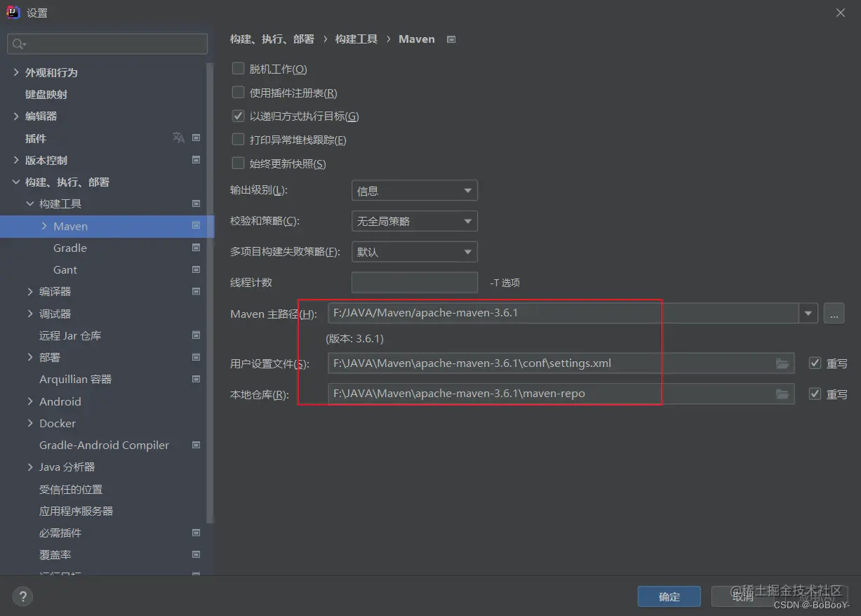
Task: Select 插件 in settings tree
Action: pyautogui.click(x=36, y=138)
